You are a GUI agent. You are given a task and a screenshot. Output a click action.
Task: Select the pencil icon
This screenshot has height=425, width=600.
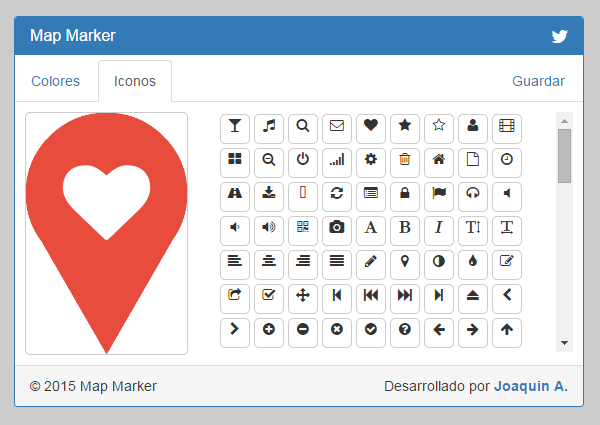[x=371, y=265]
